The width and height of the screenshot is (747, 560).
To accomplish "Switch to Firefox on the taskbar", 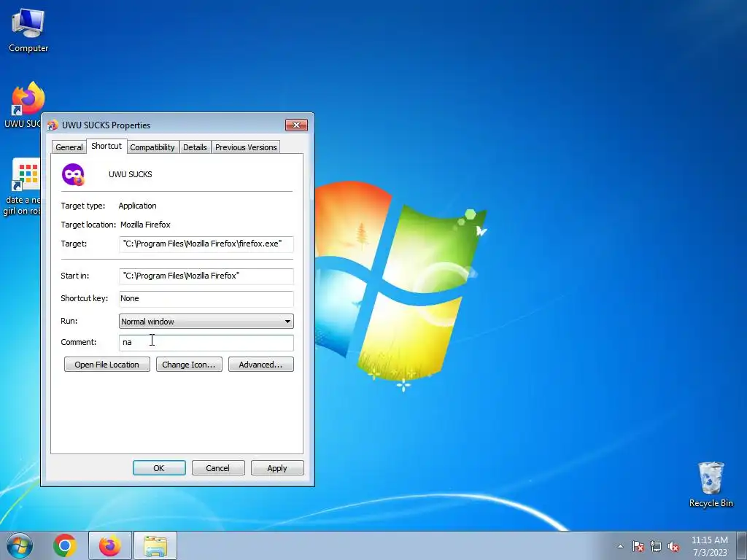I will [x=109, y=545].
